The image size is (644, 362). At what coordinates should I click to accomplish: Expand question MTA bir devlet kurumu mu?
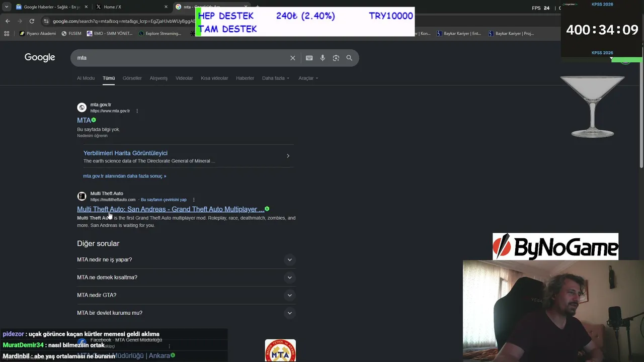[185, 313]
